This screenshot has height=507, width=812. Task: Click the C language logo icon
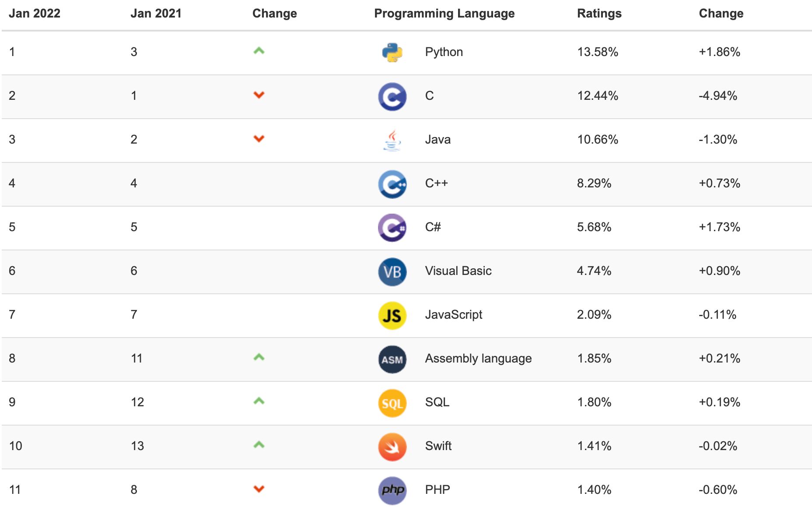tap(392, 96)
